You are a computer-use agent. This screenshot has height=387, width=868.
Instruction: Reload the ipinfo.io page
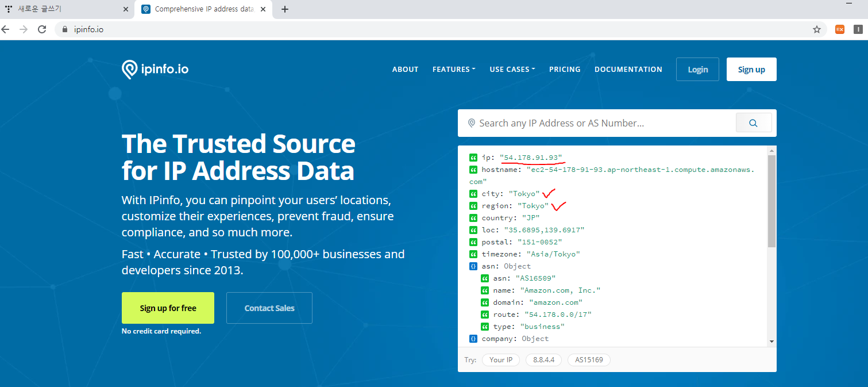tap(42, 29)
